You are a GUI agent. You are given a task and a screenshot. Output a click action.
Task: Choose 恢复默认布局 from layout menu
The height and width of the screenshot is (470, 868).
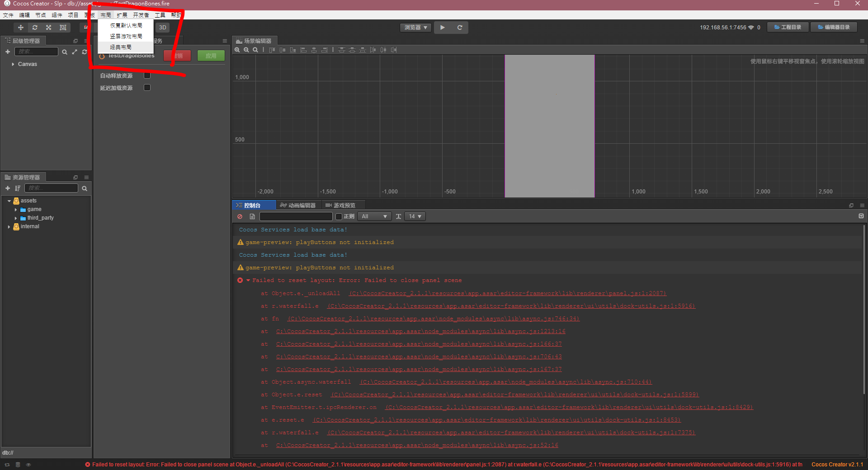(126, 26)
